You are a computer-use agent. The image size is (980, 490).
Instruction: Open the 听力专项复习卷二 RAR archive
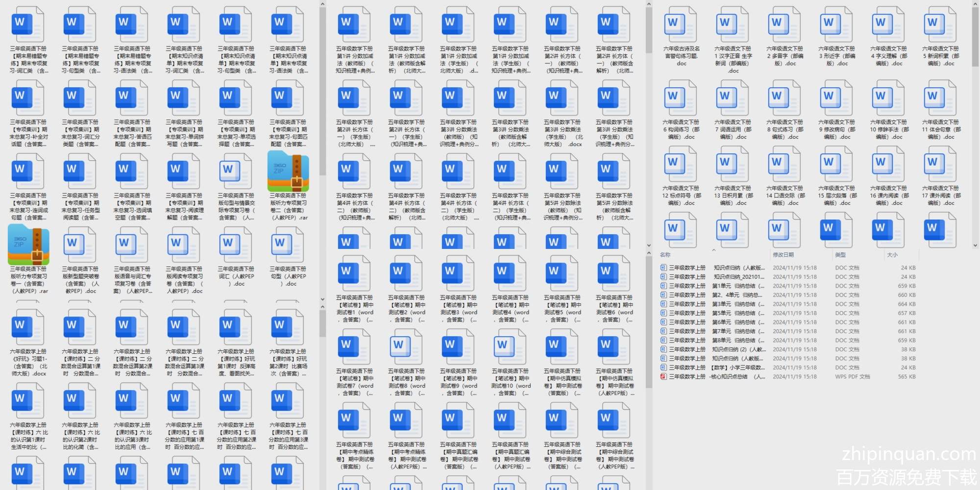tap(288, 171)
